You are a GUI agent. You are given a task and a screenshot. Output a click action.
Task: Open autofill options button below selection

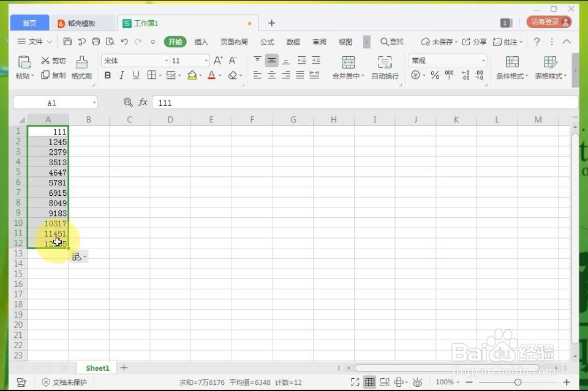(x=79, y=257)
